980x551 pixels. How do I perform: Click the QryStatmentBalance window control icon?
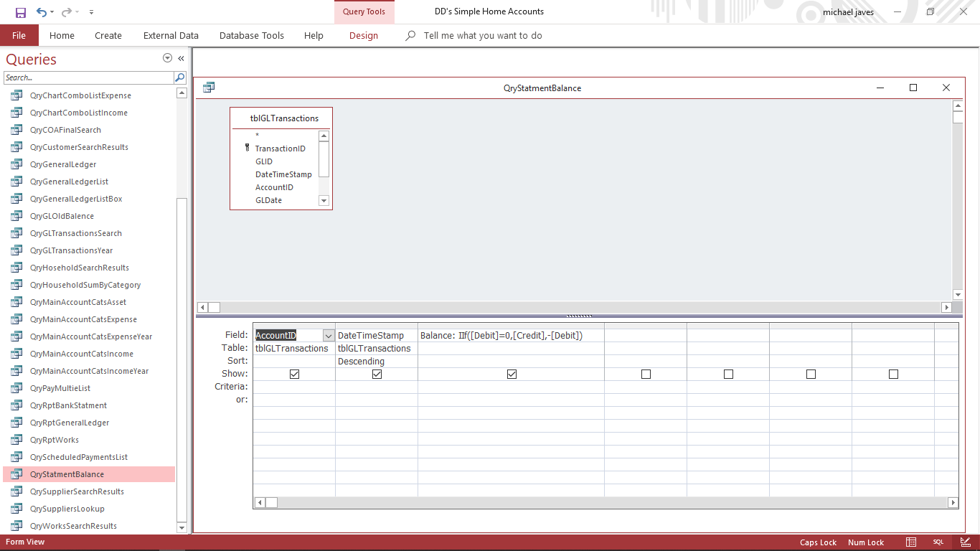pos(209,88)
